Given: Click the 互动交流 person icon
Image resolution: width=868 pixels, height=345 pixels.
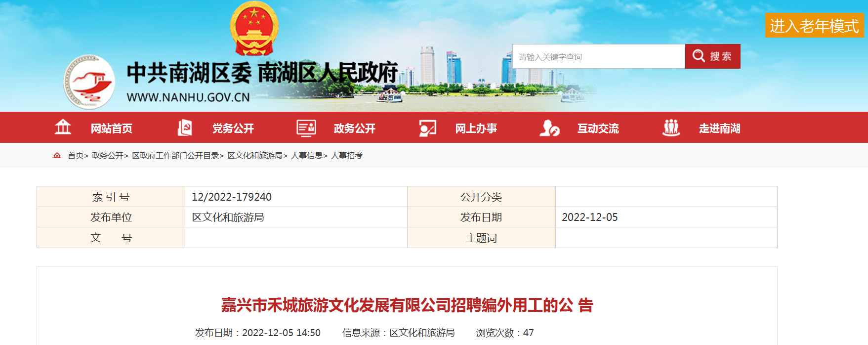Looking at the screenshot, I should pos(549,128).
